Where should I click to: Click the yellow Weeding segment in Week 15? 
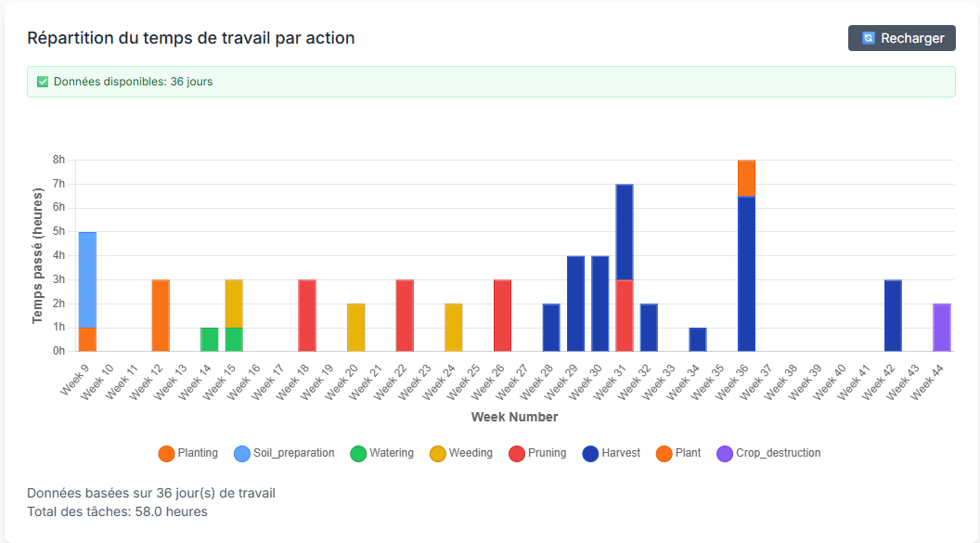pos(234,304)
